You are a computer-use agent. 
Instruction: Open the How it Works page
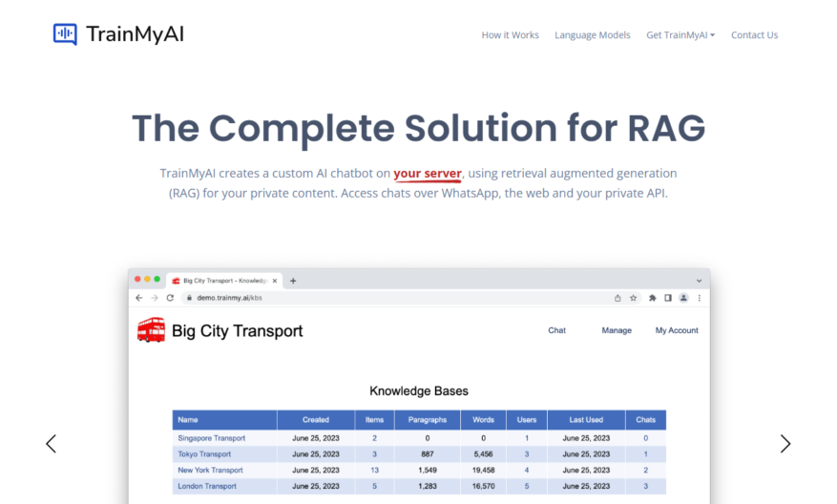coord(510,35)
